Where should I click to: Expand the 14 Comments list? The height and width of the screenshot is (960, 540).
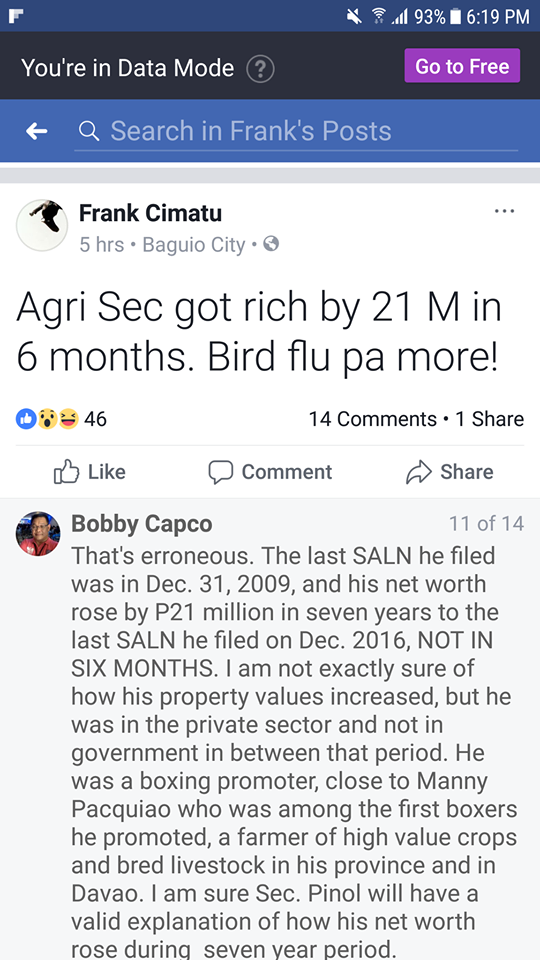point(372,419)
